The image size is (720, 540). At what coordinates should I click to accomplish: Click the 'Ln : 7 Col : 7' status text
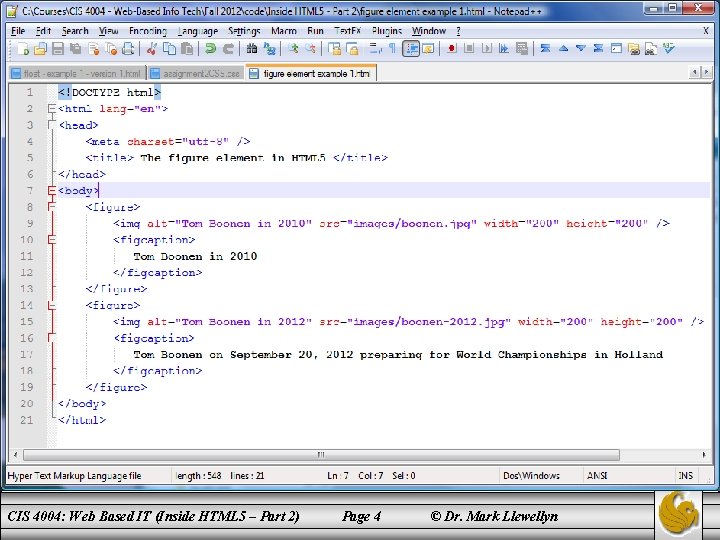355,476
